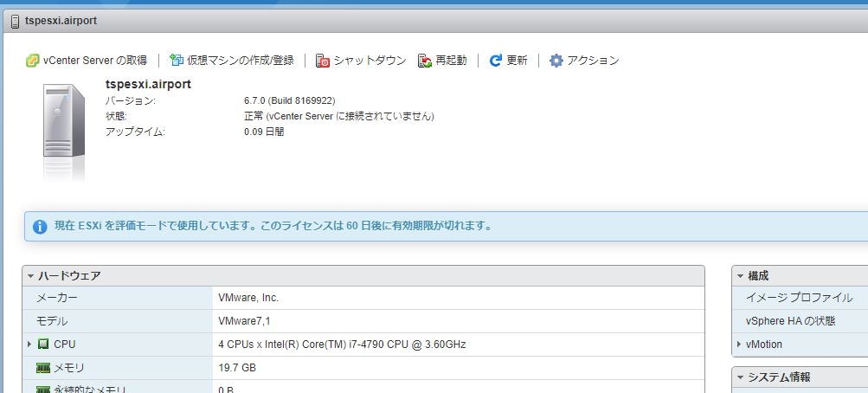Collapse the 構成 panel
This screenshot has width=868, height=393.
coord(740,275)
